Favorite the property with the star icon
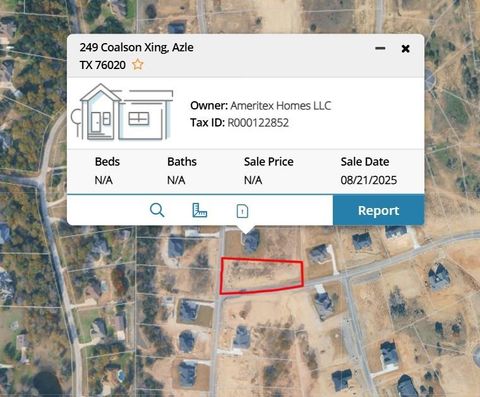The height and width of the screenshot is (397, 480). pos(137,64)
